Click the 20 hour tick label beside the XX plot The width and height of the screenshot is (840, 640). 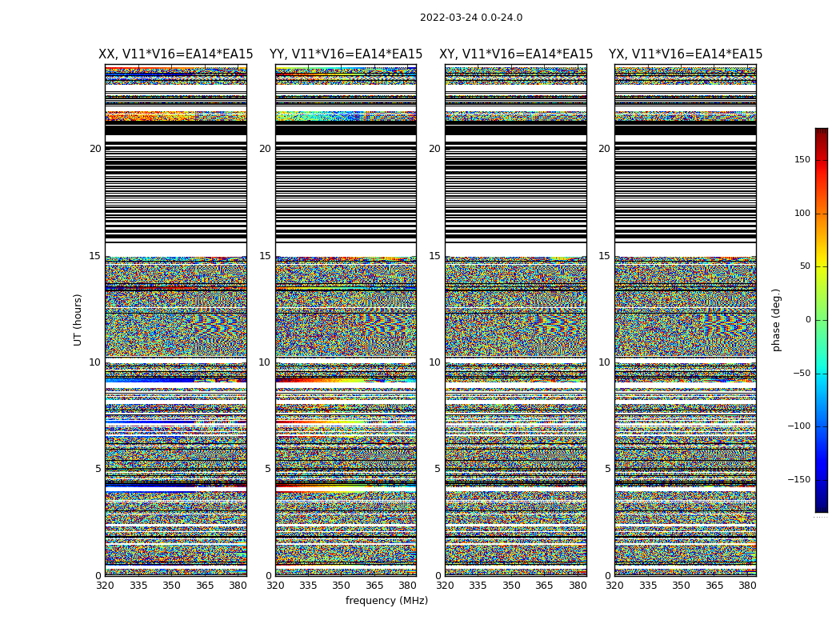coord(95,149)
